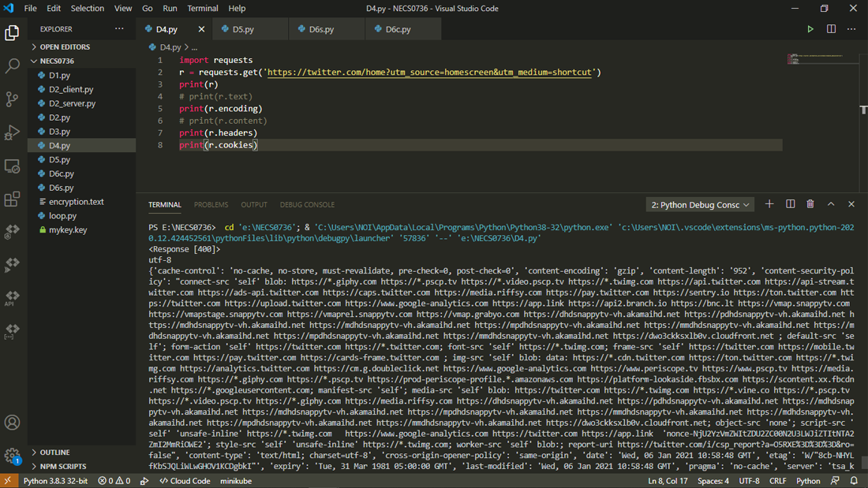Open the Extensions view
The width and height of the screenshot is (868, 488).
pos(13,199)
